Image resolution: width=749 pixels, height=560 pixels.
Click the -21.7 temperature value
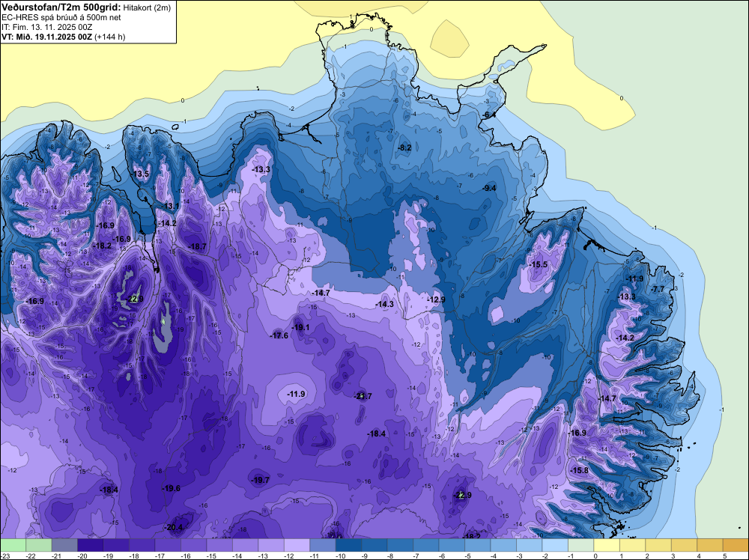pos(363,396)
